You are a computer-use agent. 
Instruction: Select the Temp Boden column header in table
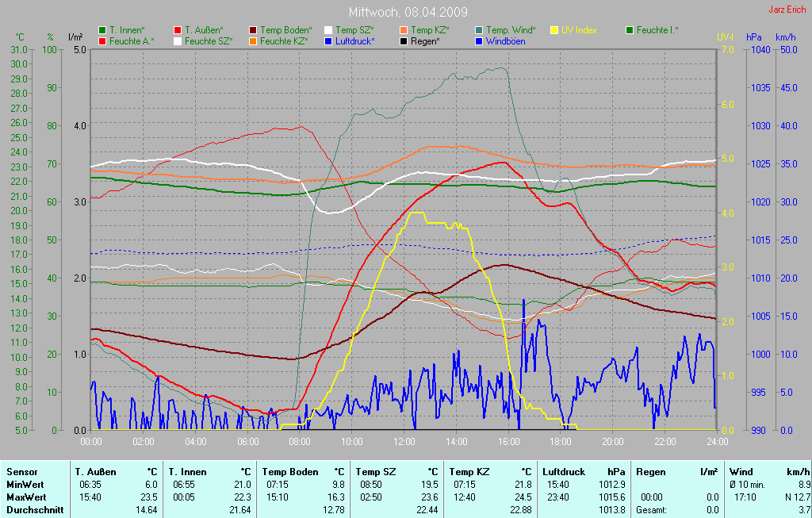(x=287, y=471)
